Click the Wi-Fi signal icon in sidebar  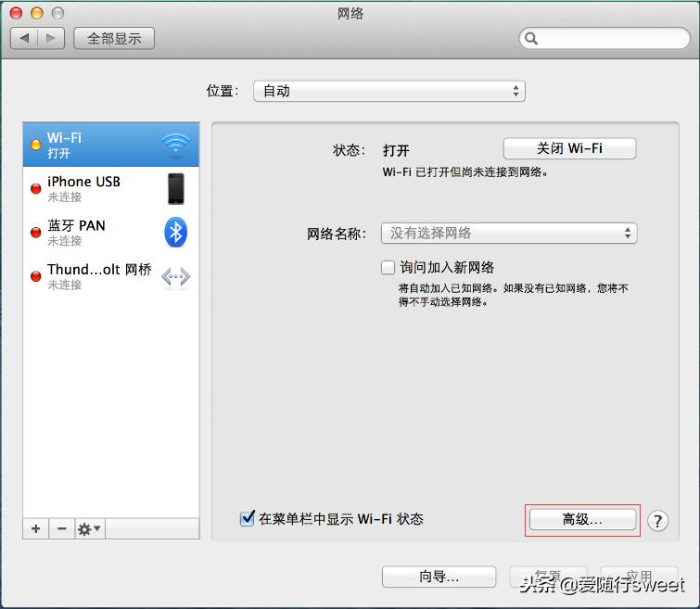coord(176,145)
